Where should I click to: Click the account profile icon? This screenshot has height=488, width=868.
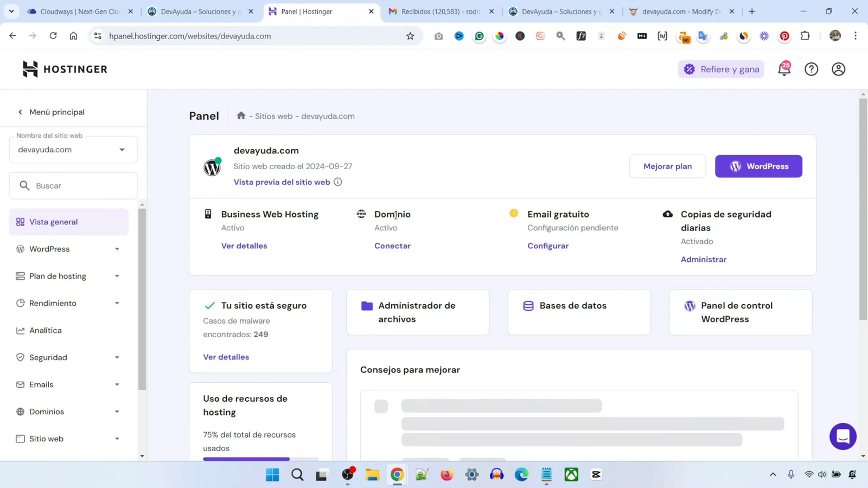coord(838,69)
